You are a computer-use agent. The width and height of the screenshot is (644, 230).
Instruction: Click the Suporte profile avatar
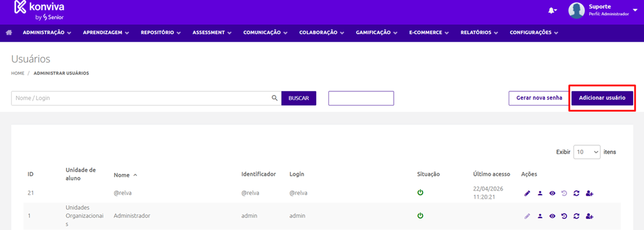(x=576, y=11)
